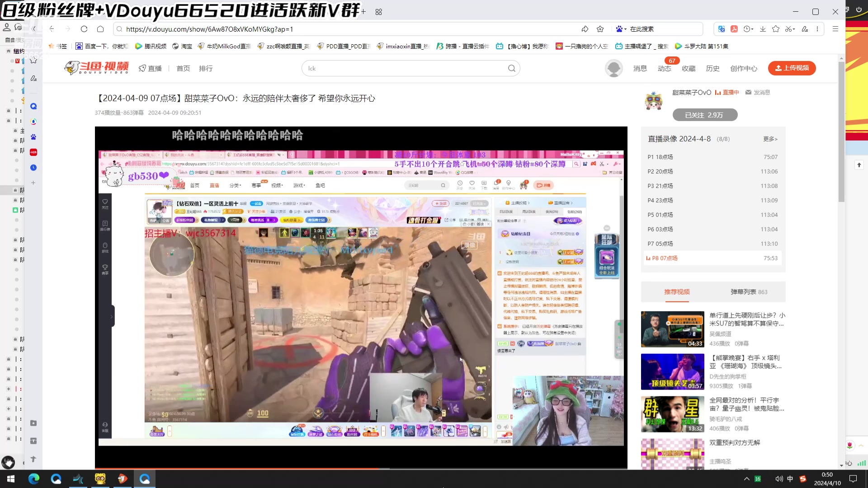Toggle 已关注 follow button
The height and width of the screenshot is (488, 868).
coord(705,115)
